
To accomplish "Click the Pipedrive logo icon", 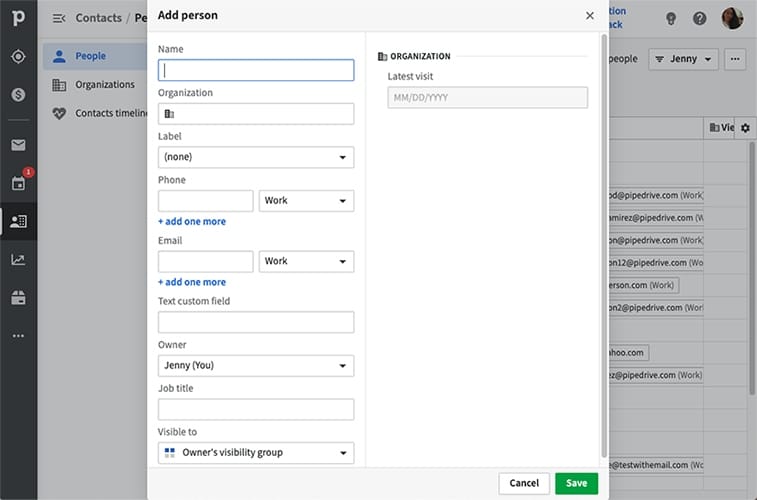I will [18, 17].
